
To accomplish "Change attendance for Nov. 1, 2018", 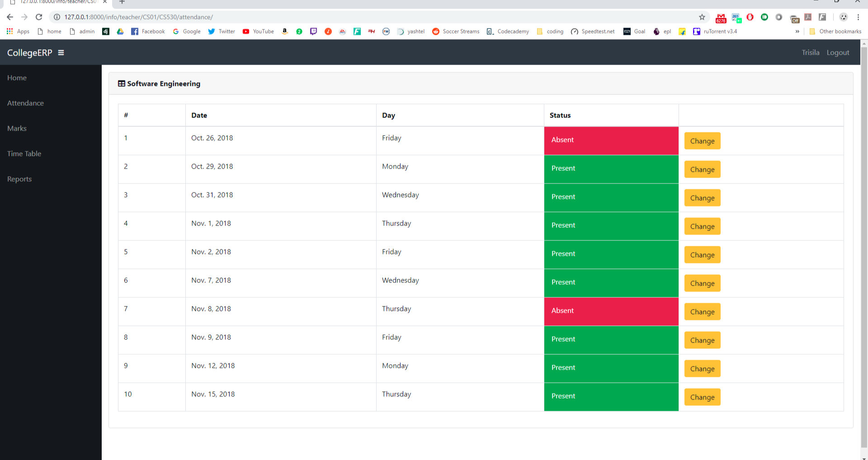I will (x=702, y=226).
